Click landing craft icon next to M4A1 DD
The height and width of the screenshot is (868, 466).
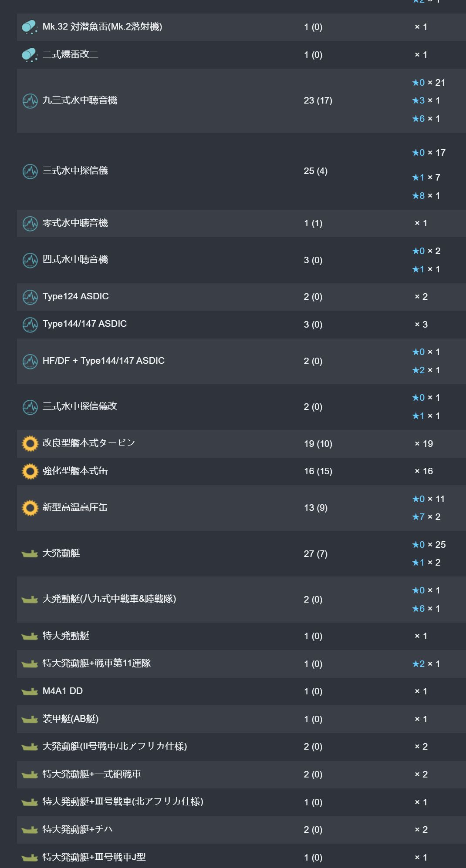[30, 691]
